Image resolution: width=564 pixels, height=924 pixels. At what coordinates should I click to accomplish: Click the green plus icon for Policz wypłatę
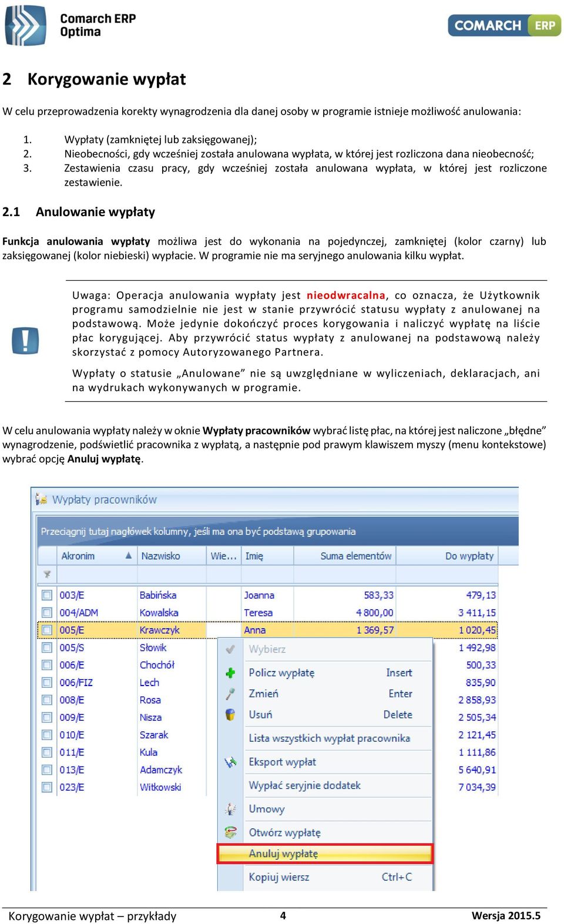tap(230, 673)
